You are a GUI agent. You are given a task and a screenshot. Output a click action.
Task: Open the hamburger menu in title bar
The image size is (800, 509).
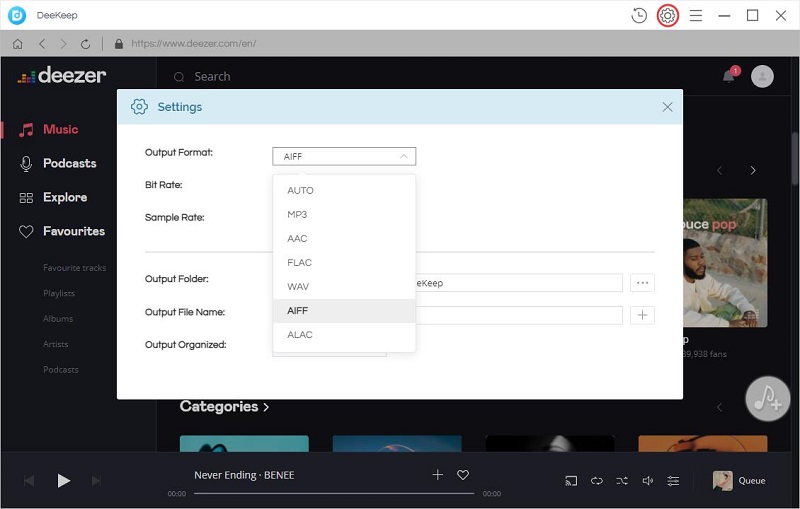[696, 16]
